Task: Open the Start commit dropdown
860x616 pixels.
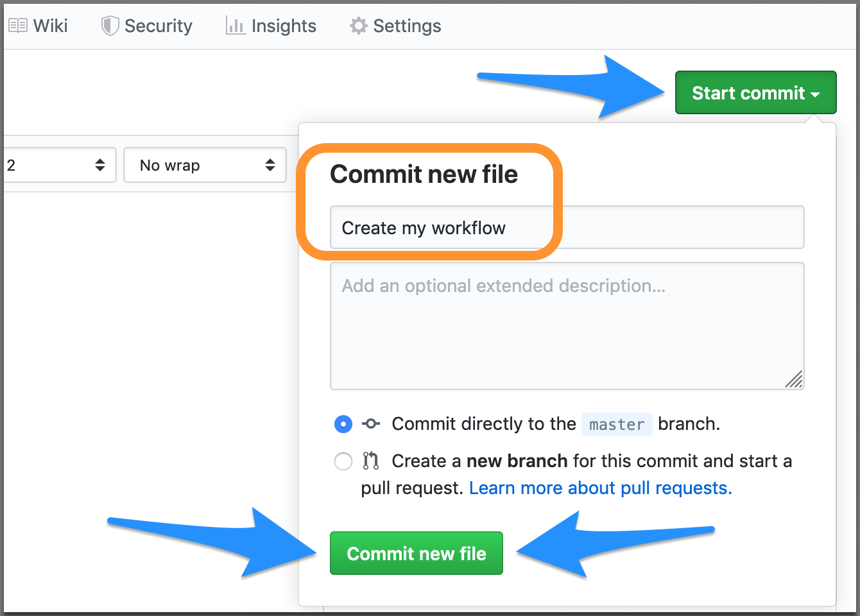Action: pos(815,92)
